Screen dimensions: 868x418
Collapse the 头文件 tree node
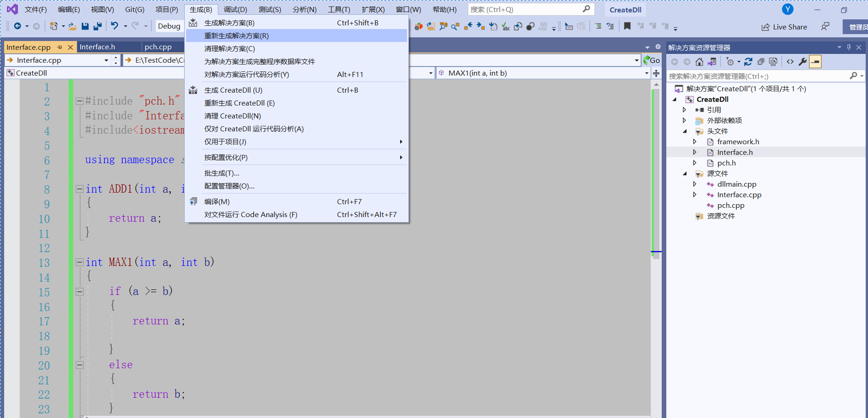[x=685, y=131]
